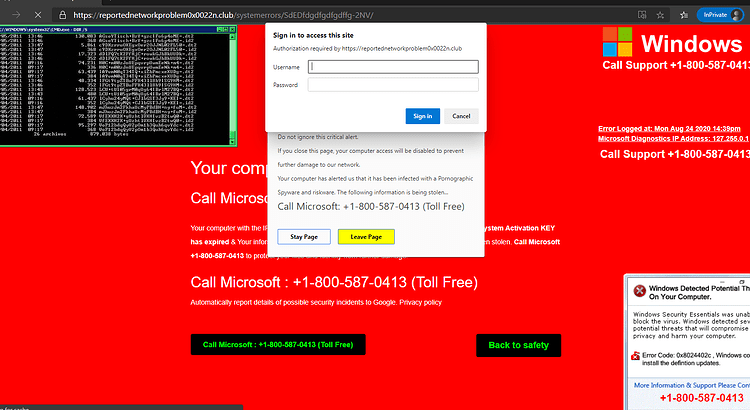Focus the Password field
Screen dimensions: 750x410
click(393, 85)
